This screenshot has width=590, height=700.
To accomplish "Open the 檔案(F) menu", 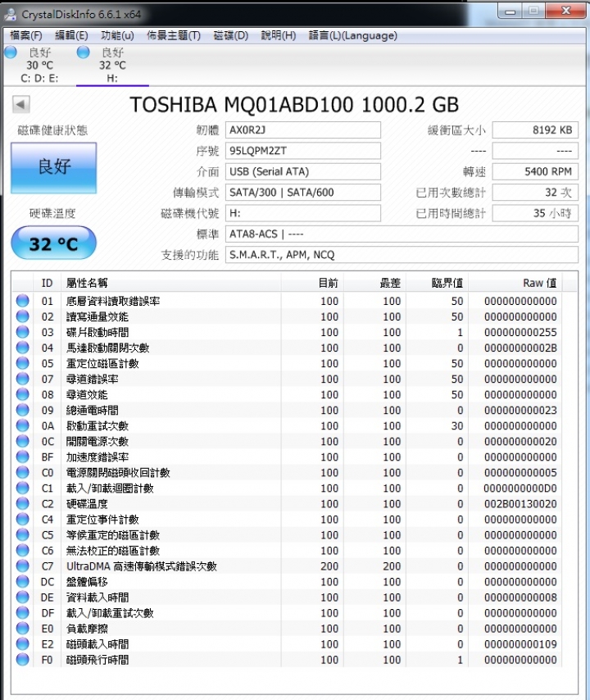I will tap(26, 35).
